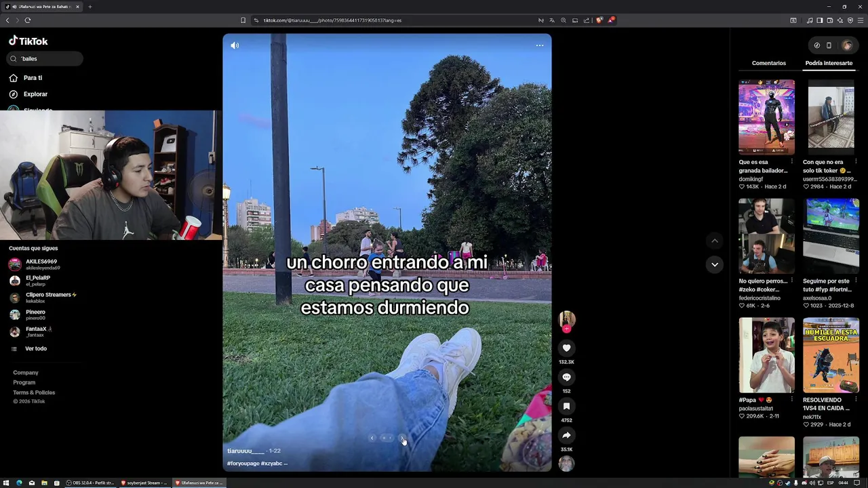Open followed account AKILES6969
The image size is (868, 488).
tap(41, 264)
